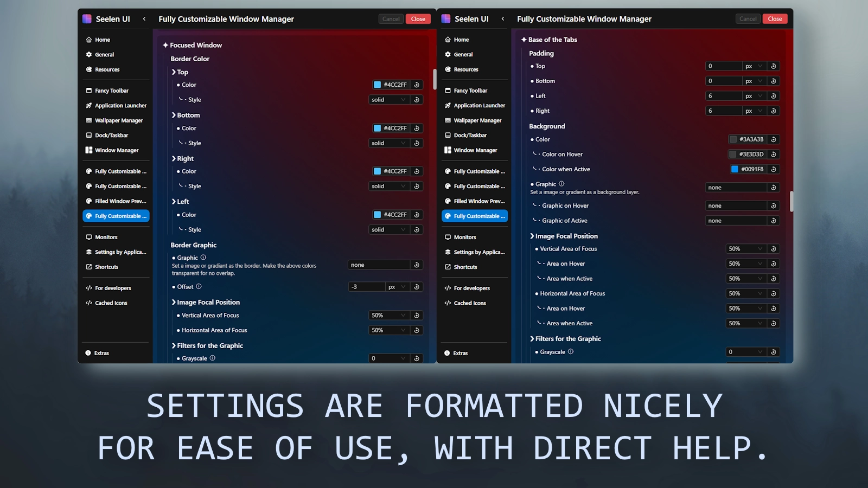Reset the Grayscale filter value

[x=417, y=358]
